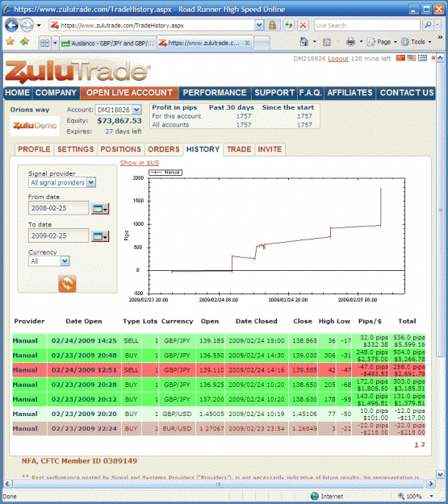Expand the Signal provider dropdown
Viewport: 448px width, 504px height.
point(91,182)
